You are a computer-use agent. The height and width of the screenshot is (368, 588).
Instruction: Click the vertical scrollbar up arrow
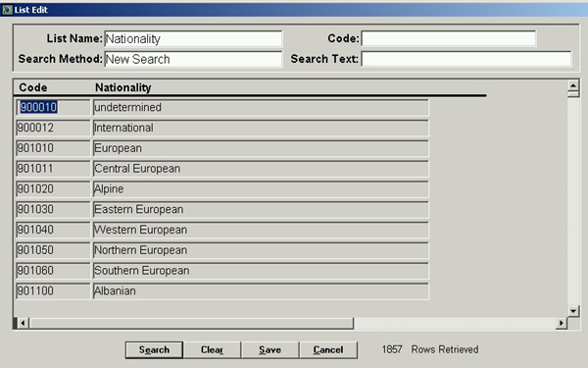pos(573,85)
